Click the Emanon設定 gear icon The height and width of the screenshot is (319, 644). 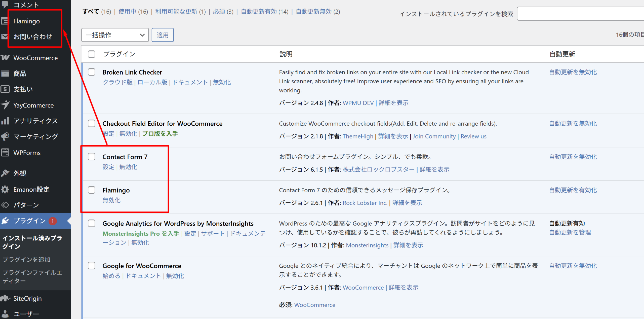pos(5,189)
